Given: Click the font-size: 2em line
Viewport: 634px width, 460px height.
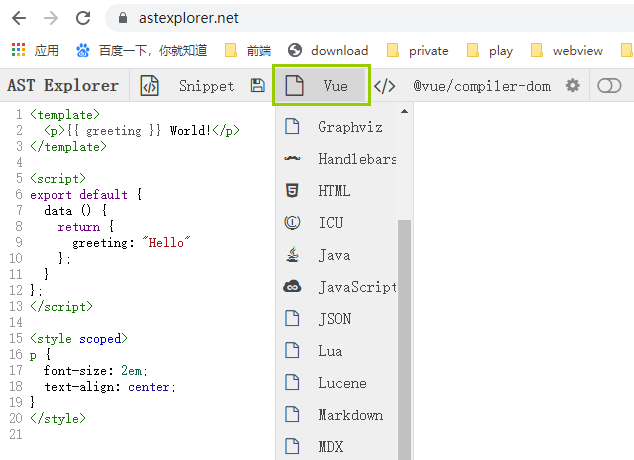Looking at the screenshot, I should [96, 371].
